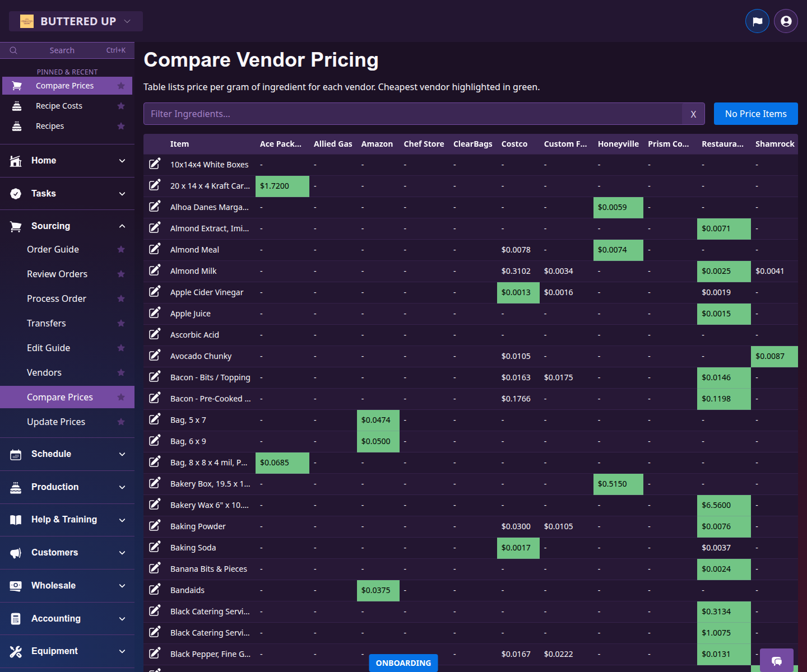Open the Update Prices page

[56, 422]
